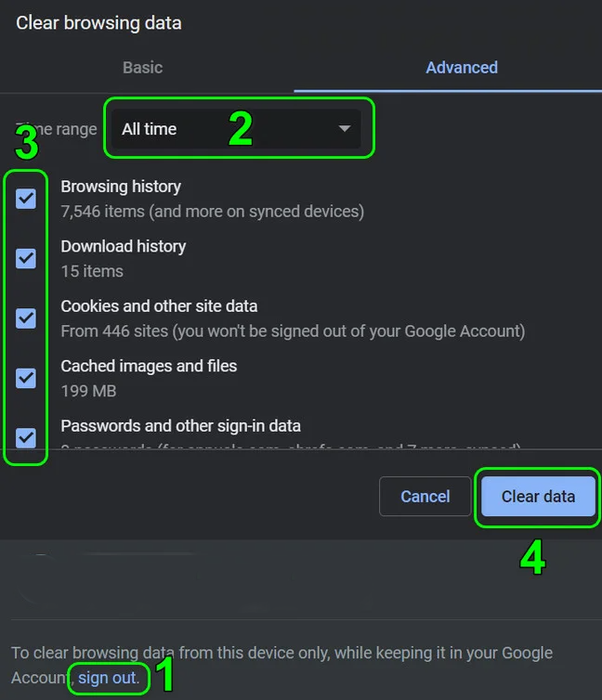Toggle the Download history checkbox
The image size is (602, 700).
tap(26, 258)
